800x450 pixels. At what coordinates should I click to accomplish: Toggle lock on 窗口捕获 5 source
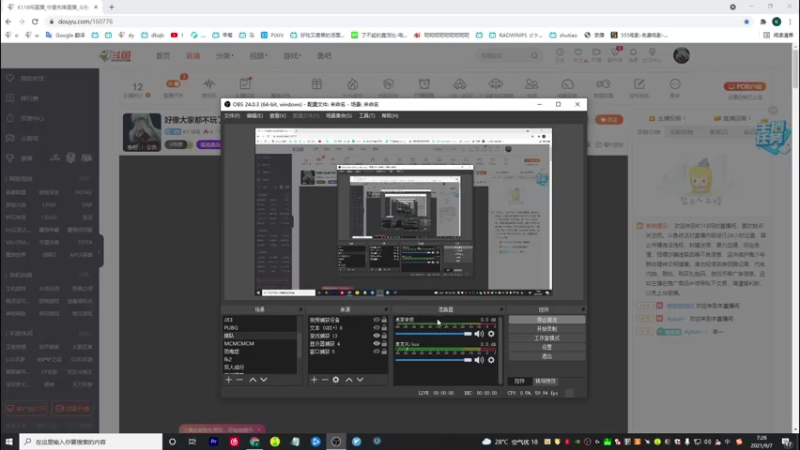tap(384, 352)
